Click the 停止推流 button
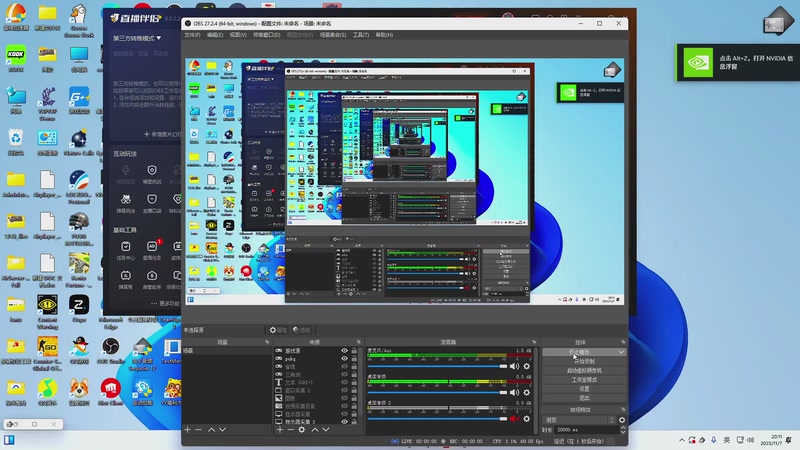The image size is (800, 450). 579,352
